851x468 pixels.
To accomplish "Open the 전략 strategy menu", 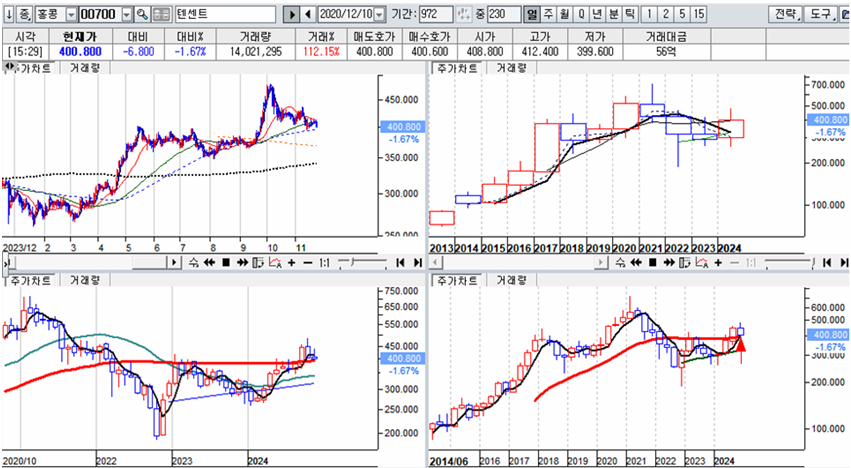I will pyautogui.click(x=785, y=14).
